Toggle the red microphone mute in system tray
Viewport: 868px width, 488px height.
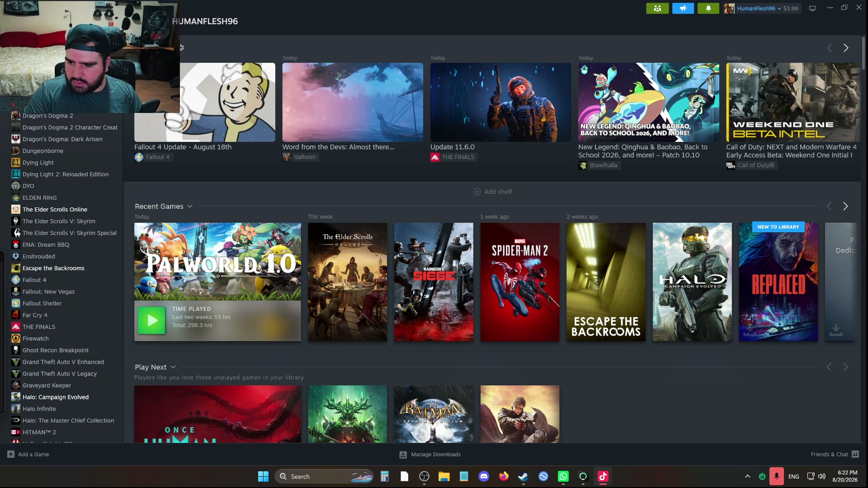click(777, 476)
